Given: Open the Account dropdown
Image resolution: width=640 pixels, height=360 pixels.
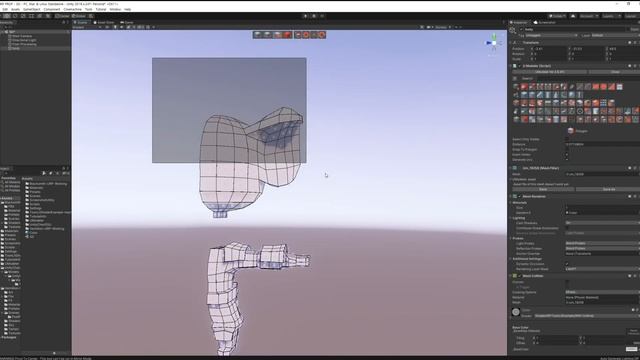Looking at the screenshot, I should (x=589, y=16).
